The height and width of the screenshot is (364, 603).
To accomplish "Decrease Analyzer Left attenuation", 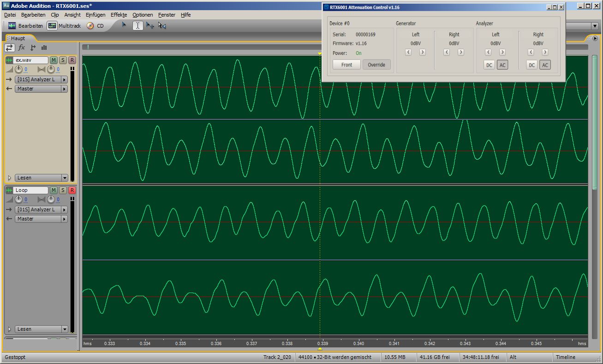I will [488, 52].
